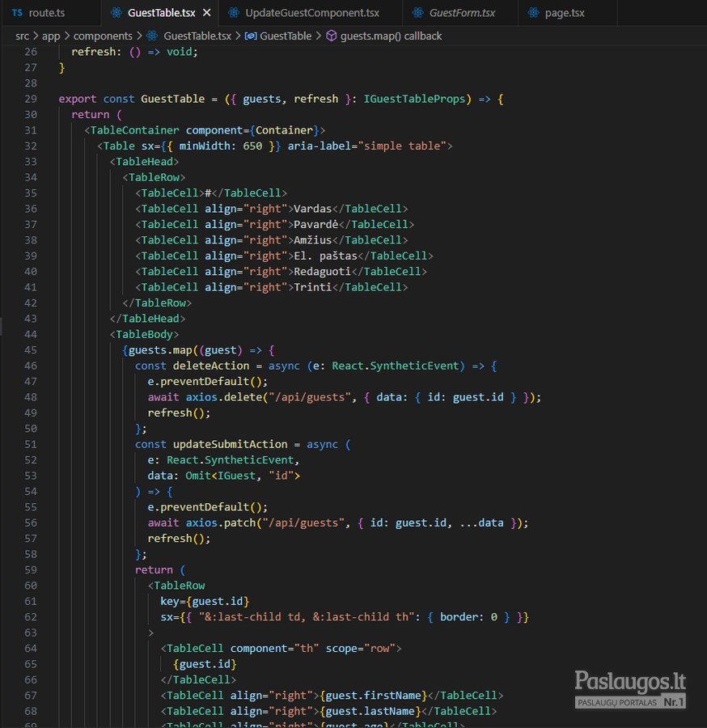The width and height of the screenshot is (707, 728).
Task: Click refresh: () => void on line 26
Action: pyautogui.click(x=134, y=52)
